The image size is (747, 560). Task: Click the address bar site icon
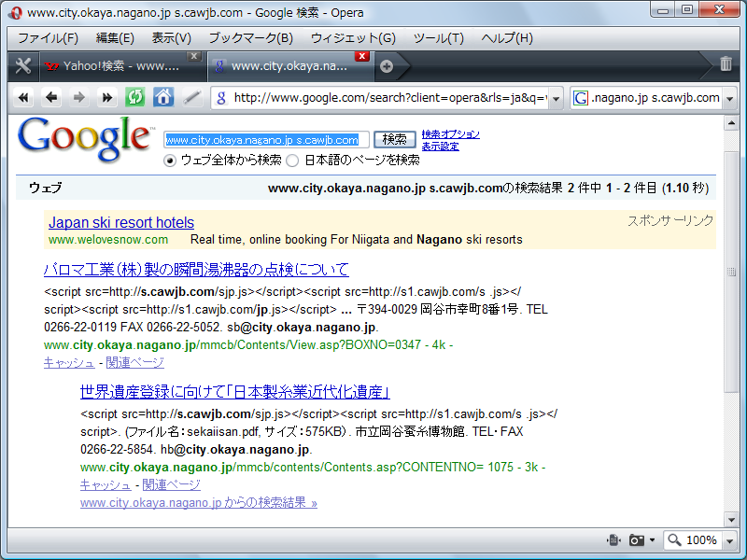coord(221,98)
